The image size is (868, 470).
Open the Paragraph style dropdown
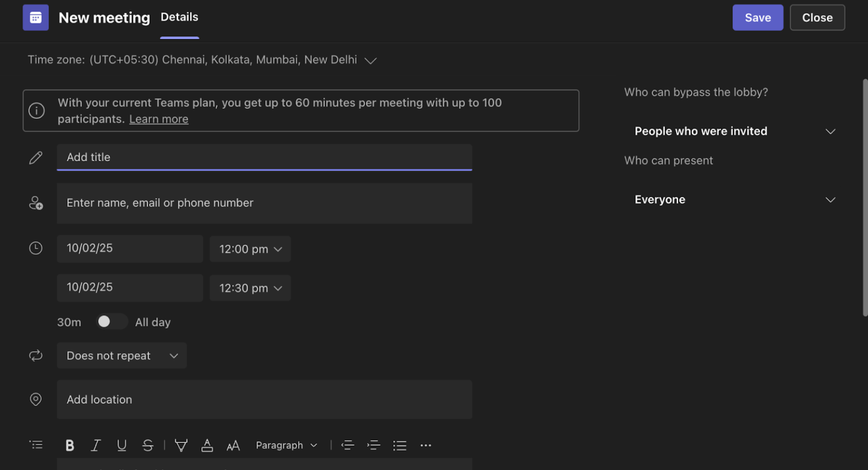[286, 445]
